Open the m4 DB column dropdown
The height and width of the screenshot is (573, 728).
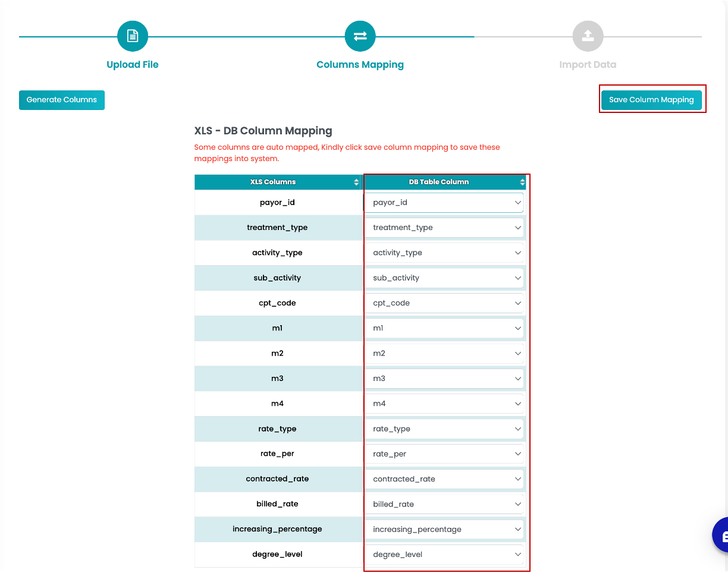pos(444,404)
